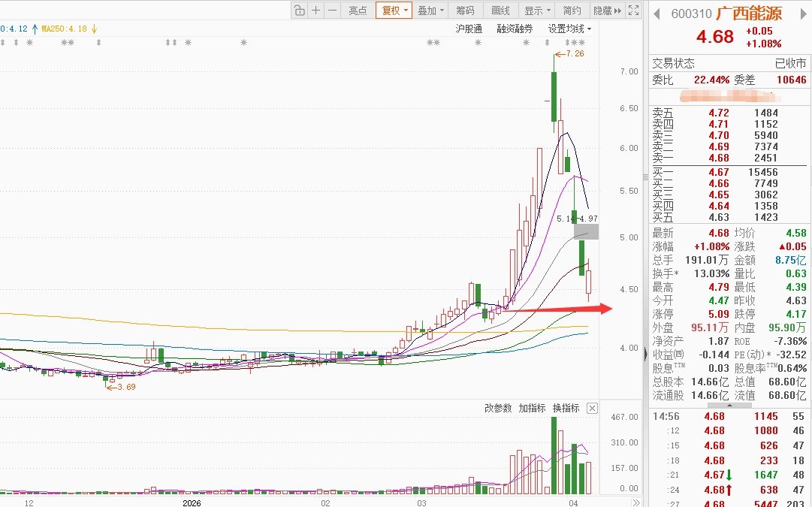Screen dimensions: 812x507
Task: Click the 7.00 price axis label
Action: click(x=629, y=71)
